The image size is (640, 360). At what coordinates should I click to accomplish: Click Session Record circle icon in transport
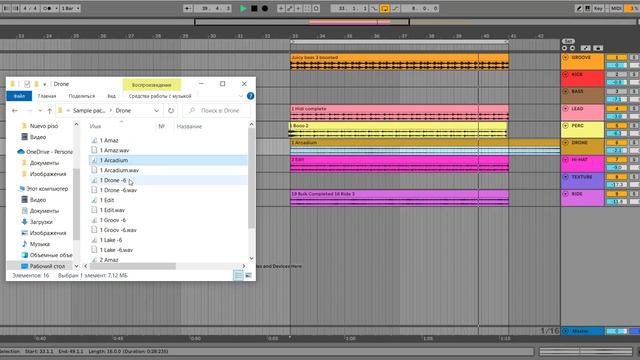(x=316, y=8)
